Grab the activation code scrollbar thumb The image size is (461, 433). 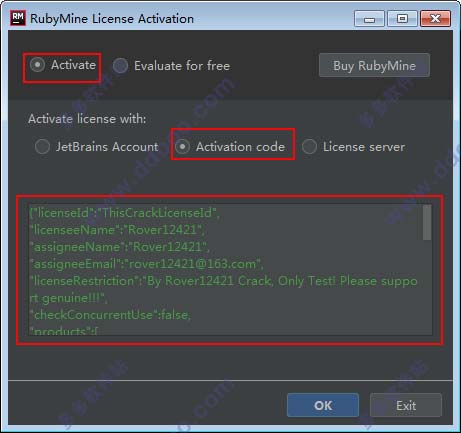click(x=427, y=223)
